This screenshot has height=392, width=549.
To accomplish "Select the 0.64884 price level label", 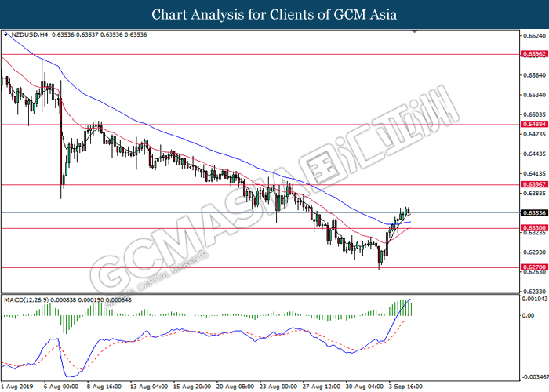I will tap(533, 124).
